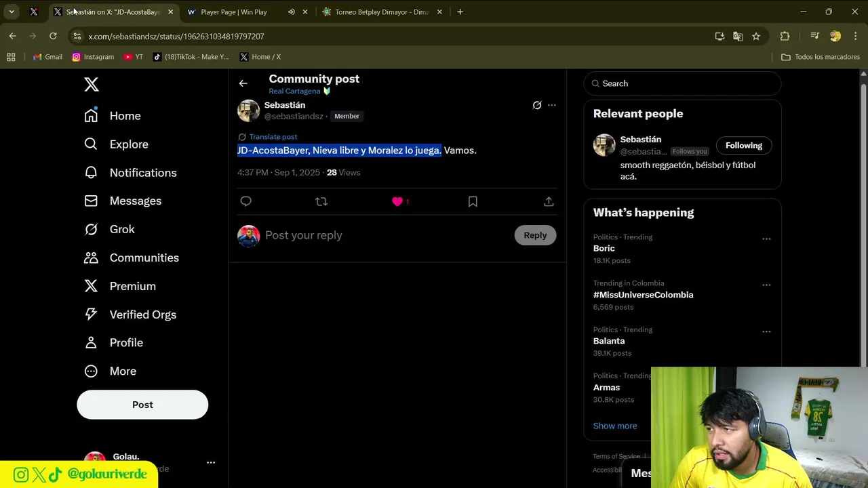Open the three-dot menu on the post

click(x=552, y=105)
